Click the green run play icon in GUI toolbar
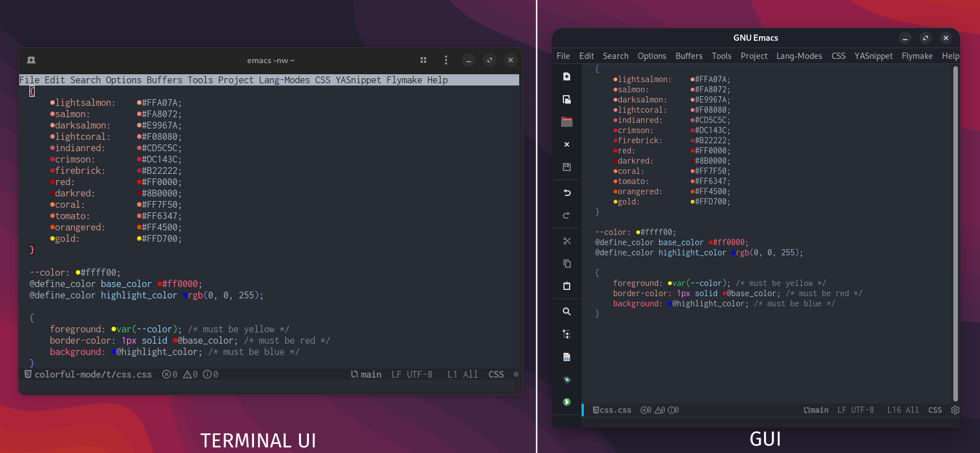Screen dimensions: 980x453 [x=567, y=402]
